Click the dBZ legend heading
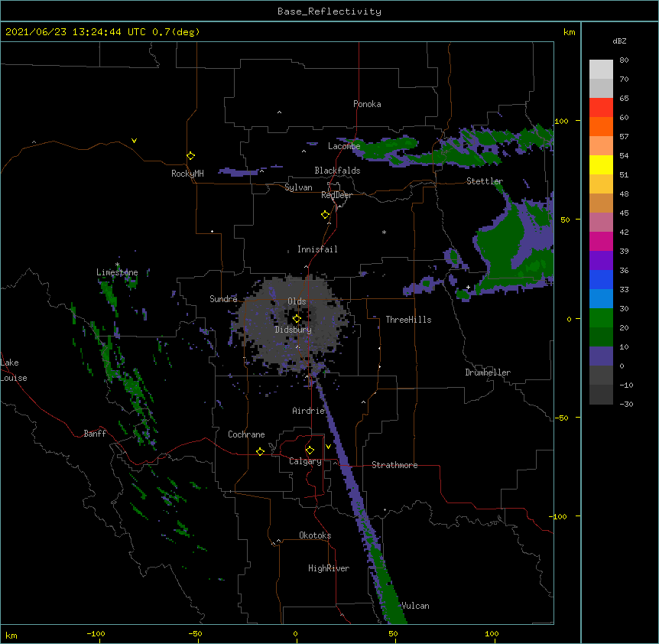The width and height of the screenshot is (659, 644). 619,41
